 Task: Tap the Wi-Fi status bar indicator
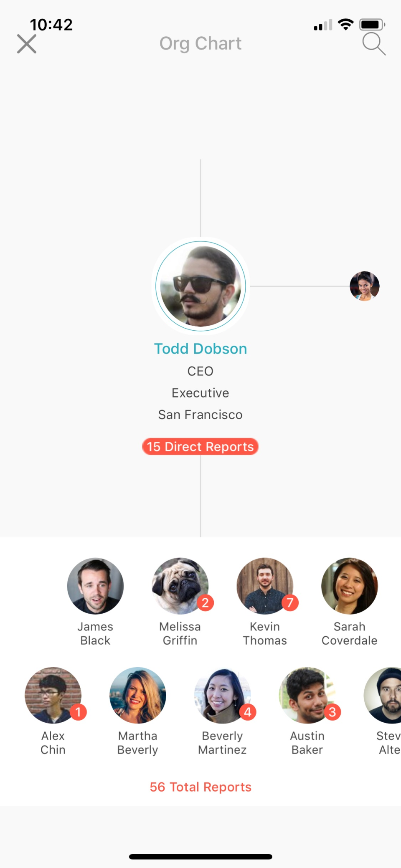click(x=345, y=24)
